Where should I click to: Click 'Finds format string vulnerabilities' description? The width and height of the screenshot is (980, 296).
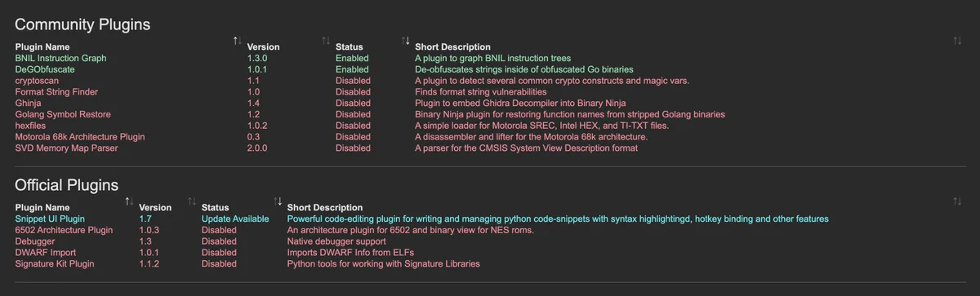(x=481, y=92)
